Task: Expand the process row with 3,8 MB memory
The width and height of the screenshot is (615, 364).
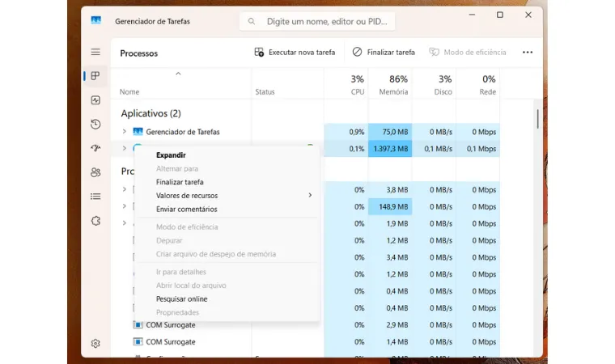Action: click(x=125, y=189)
